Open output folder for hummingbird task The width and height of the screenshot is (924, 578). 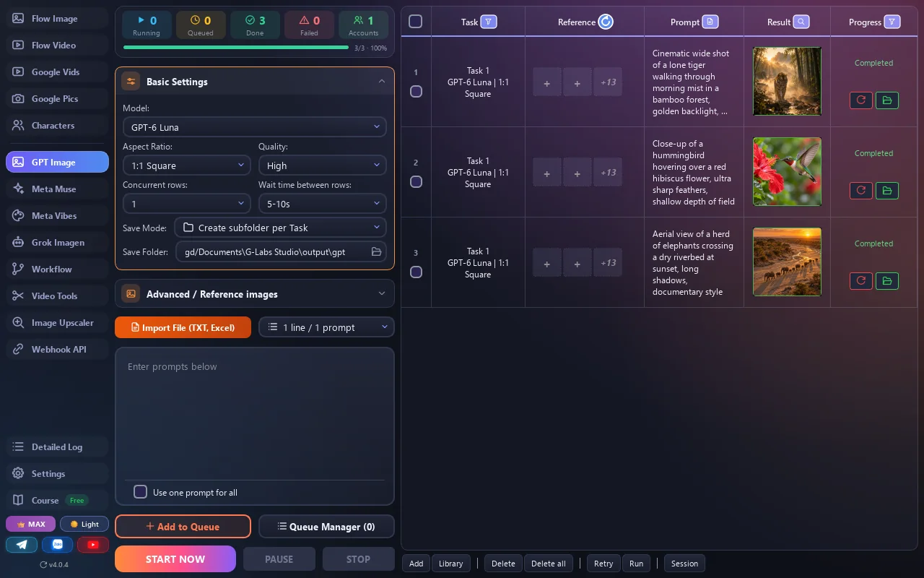(x=887, y=191)
